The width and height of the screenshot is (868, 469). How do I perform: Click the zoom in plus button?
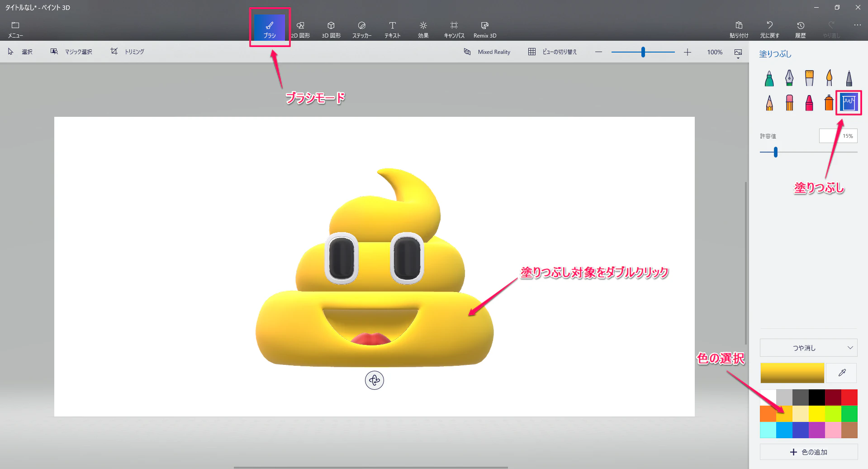(x=688, y=52)
